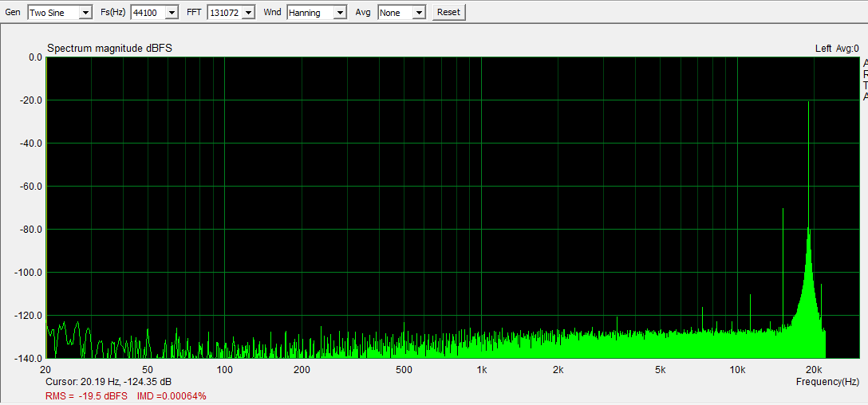This screenshot has height=405, width=868.
Task: Click the '-140.0' dB axis label
Action: coord(30,359)
